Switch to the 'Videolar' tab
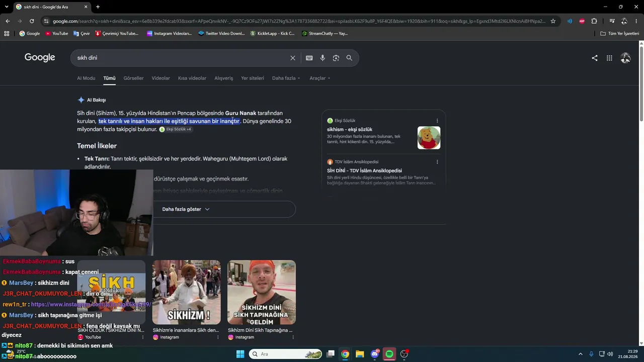Screen dimensions: 644x362 point(161,78)
